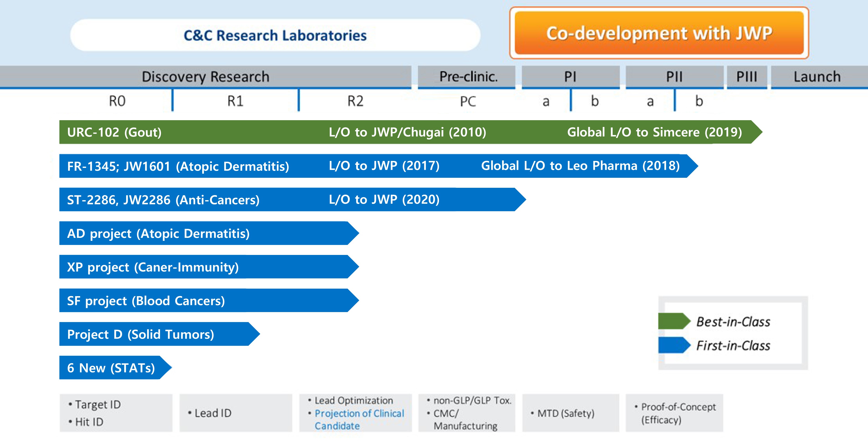
Task: Select the C&C Research Laboratories banner
Action: 275,35
